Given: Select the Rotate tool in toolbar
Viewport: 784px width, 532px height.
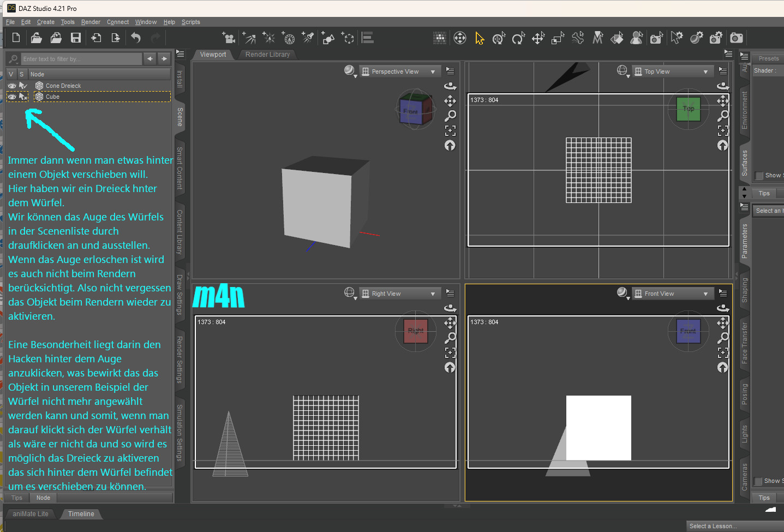Looking at the screenshot, I should pos(518,38).
